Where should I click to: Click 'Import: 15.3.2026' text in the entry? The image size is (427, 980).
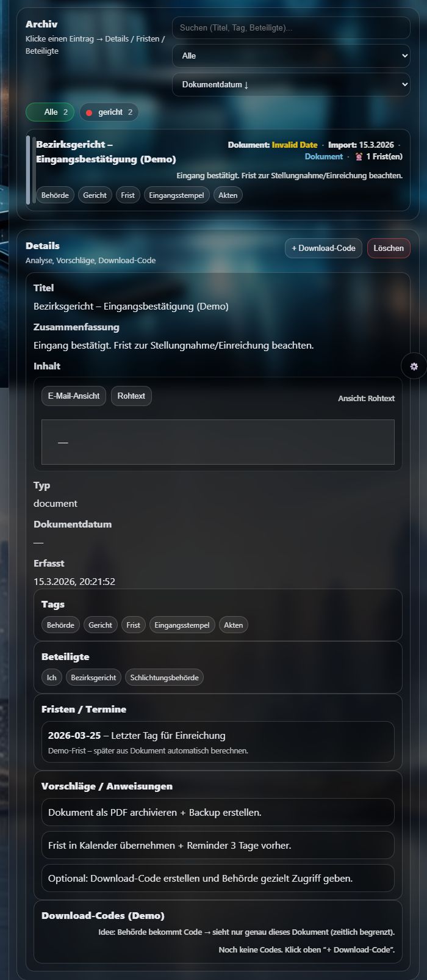[x=360, y=145]
